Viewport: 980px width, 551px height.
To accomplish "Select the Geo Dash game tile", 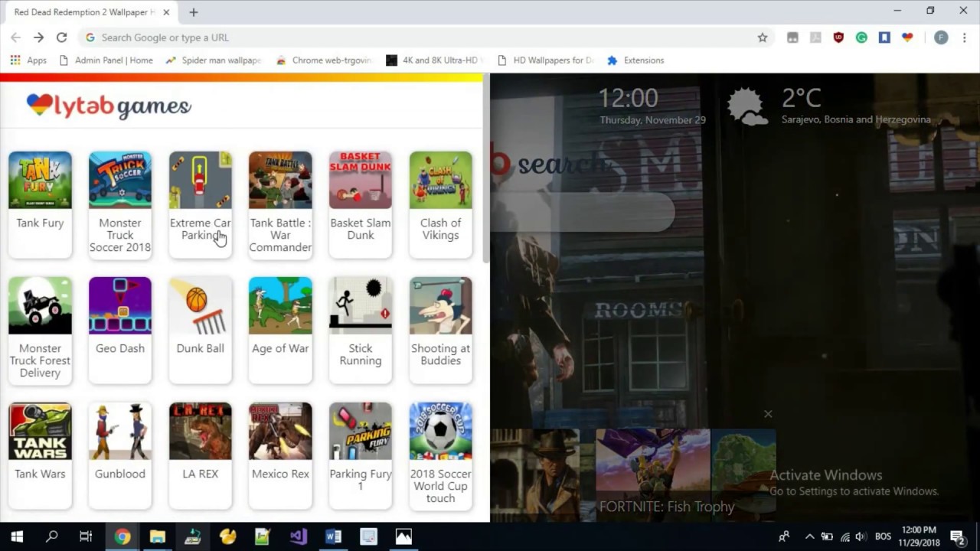I will [x=119, y=306].
